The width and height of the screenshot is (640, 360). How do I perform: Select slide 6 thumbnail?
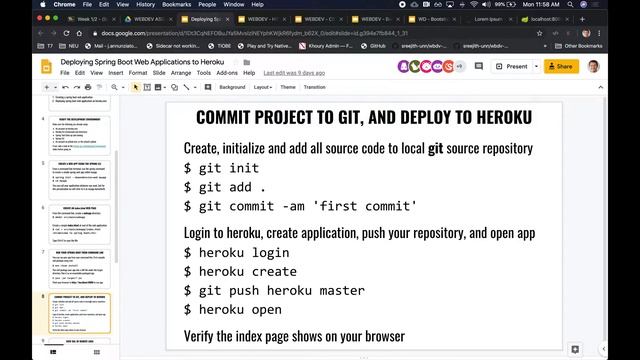[x=79, y=224]
